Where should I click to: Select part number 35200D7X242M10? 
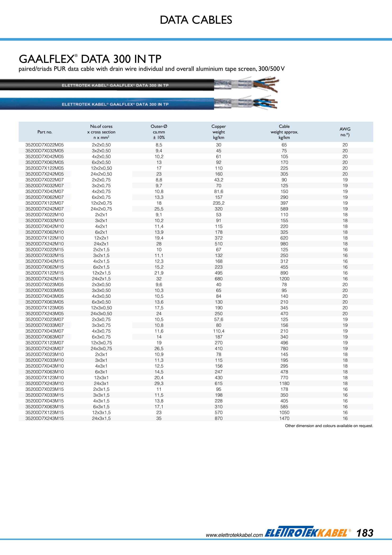click(x=45, y=244)
